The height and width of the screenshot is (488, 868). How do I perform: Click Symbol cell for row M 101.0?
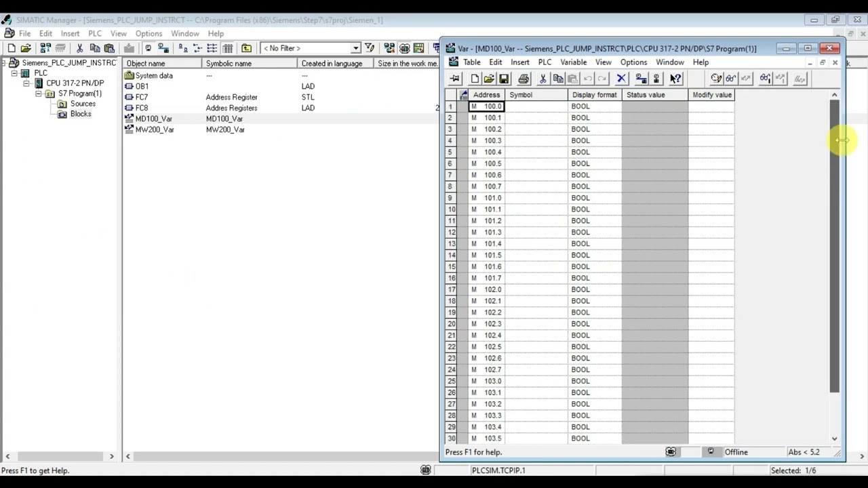click(536, 198)
